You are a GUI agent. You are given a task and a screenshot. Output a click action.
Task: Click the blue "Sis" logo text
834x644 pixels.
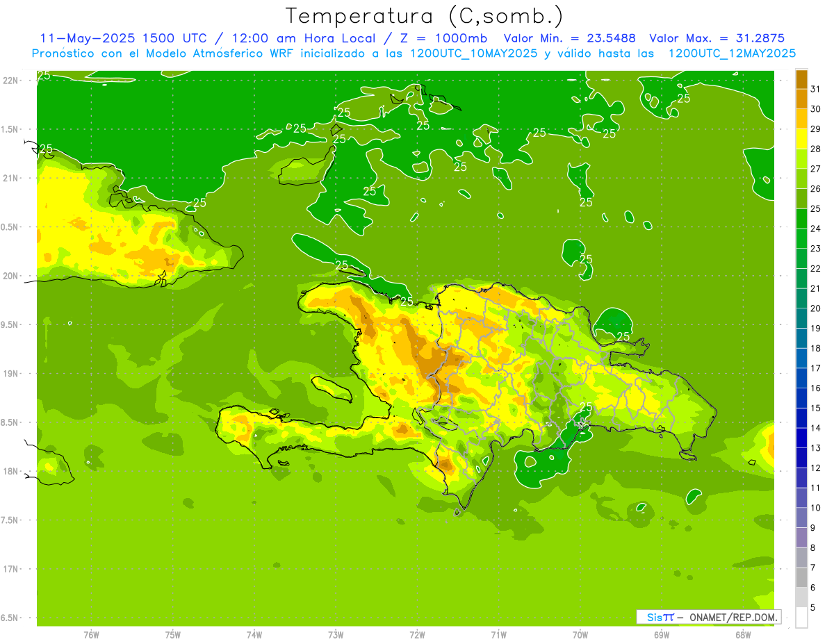click(653, 617)
